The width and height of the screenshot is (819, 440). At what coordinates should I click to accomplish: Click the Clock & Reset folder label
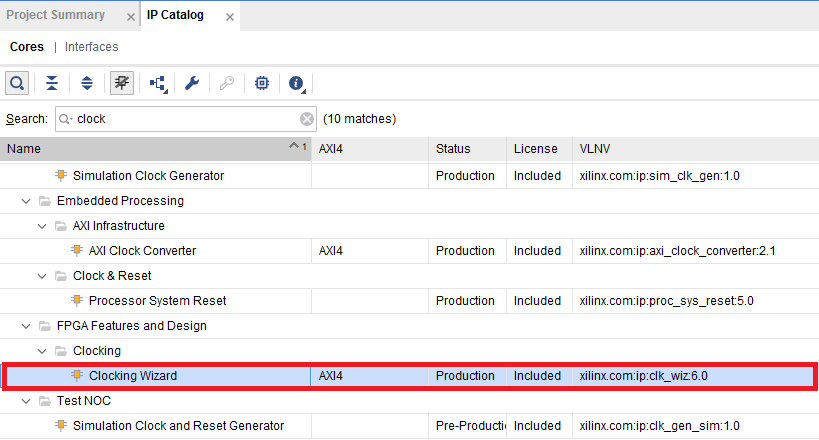(112, 276)
